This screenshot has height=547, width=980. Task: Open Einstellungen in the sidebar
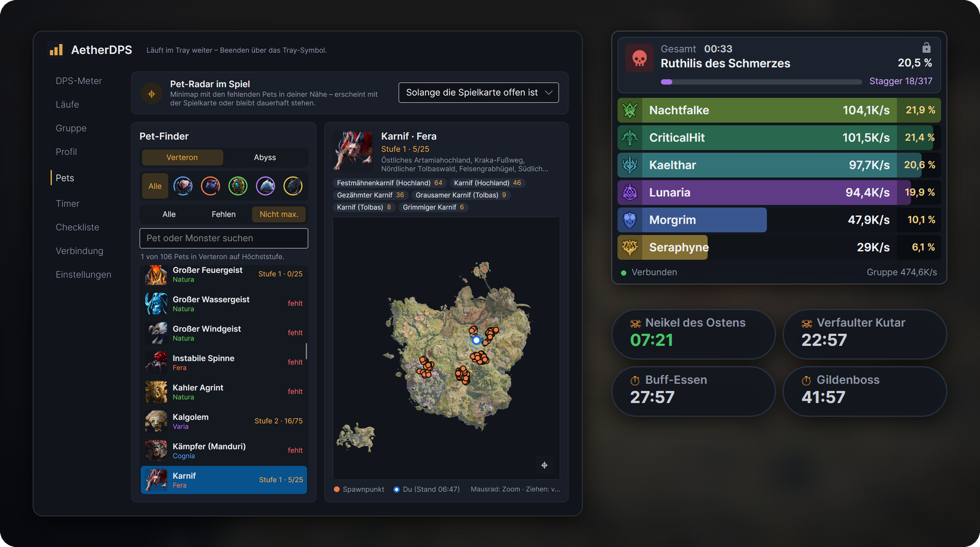pyautogui.click(x=83, y=274)
